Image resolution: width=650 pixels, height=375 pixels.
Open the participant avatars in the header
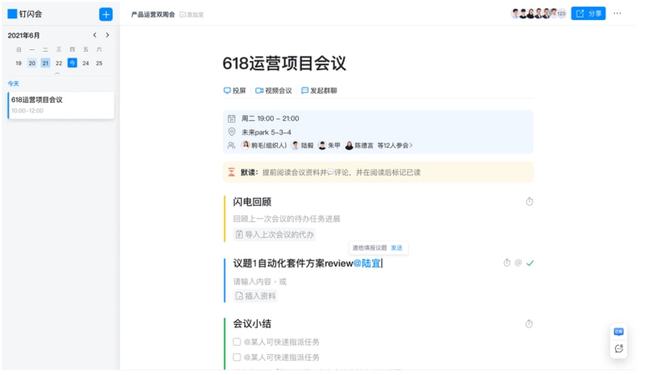(x=538, y=13)
